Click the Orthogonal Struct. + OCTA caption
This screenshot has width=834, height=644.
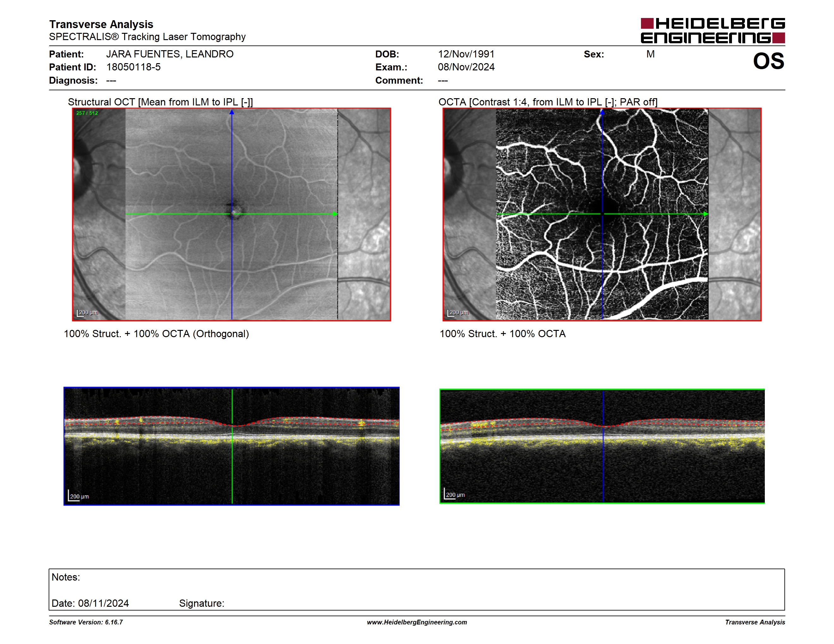[156, 334]
